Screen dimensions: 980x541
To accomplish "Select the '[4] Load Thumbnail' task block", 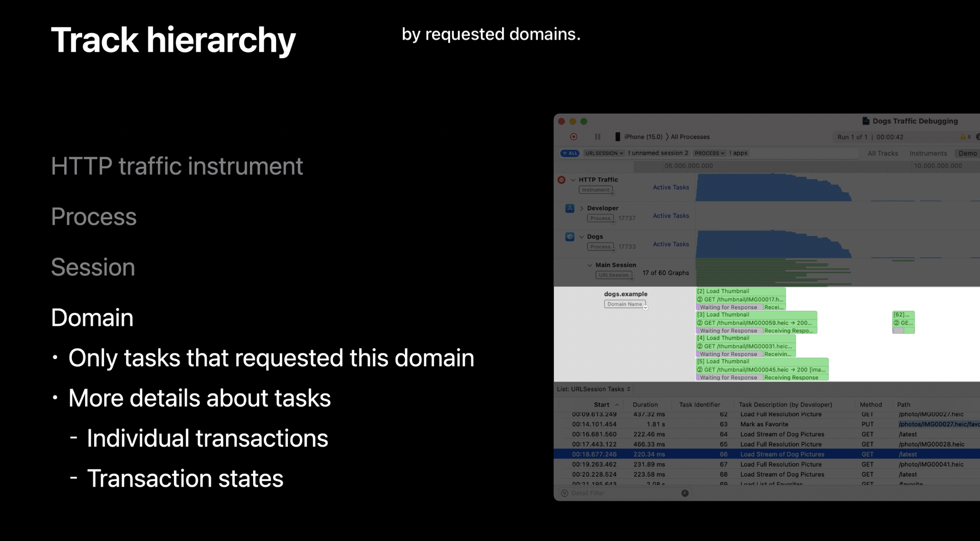I will click(746, 338).
